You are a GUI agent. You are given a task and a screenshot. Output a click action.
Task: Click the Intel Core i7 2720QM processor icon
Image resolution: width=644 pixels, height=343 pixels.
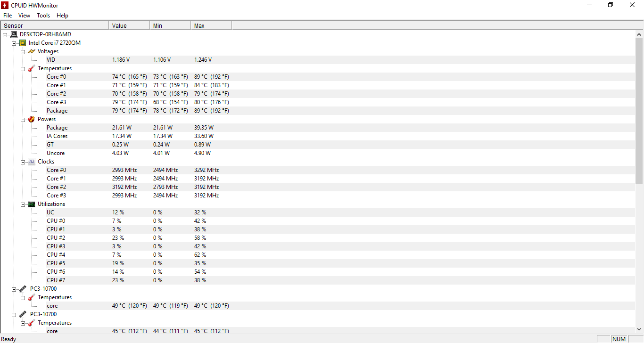coord(23,43)
